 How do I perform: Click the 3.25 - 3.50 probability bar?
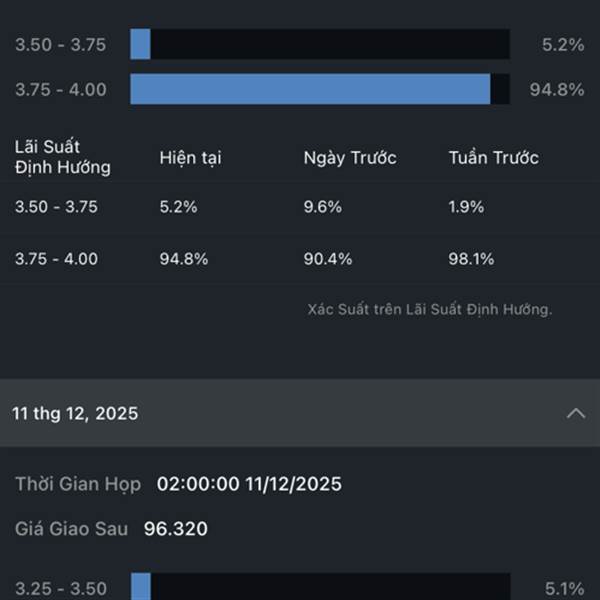coord(320,587)
